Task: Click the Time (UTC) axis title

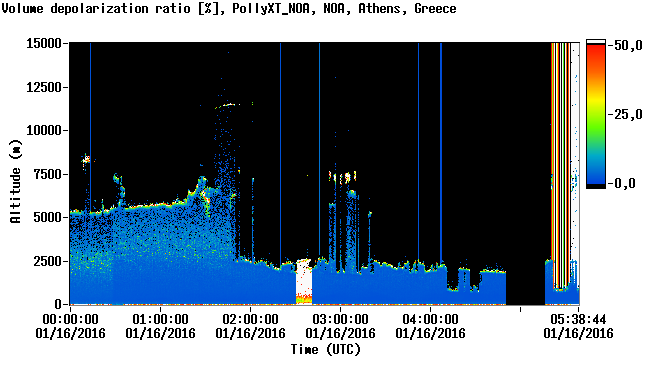Action: pos(325,350)
